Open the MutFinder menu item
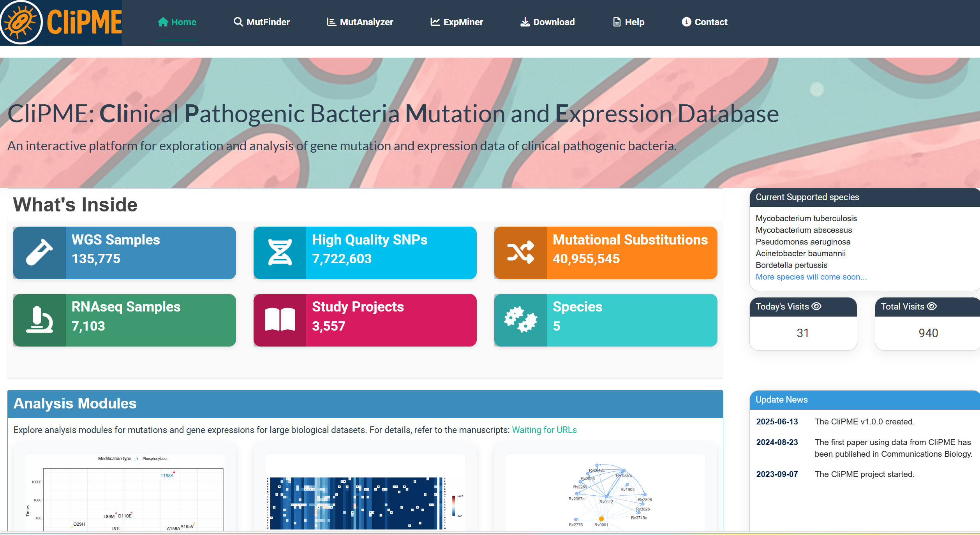 [262, 22]
